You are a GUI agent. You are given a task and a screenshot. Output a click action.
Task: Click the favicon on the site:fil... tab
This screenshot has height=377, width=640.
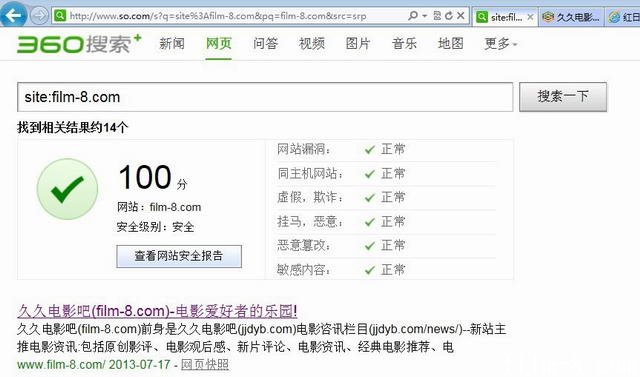click(482, 17)
